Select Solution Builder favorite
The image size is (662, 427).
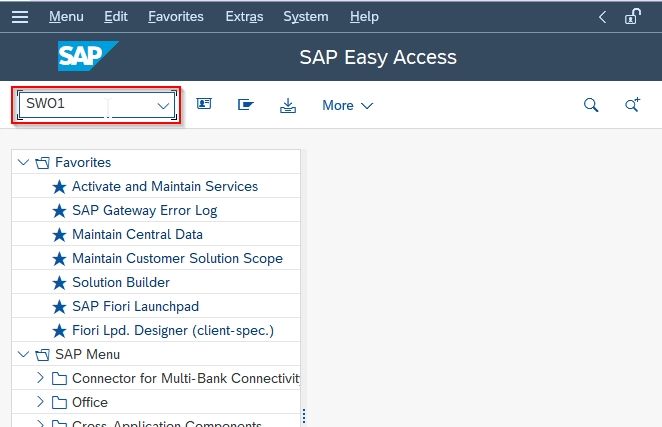(x=121, y=282)
